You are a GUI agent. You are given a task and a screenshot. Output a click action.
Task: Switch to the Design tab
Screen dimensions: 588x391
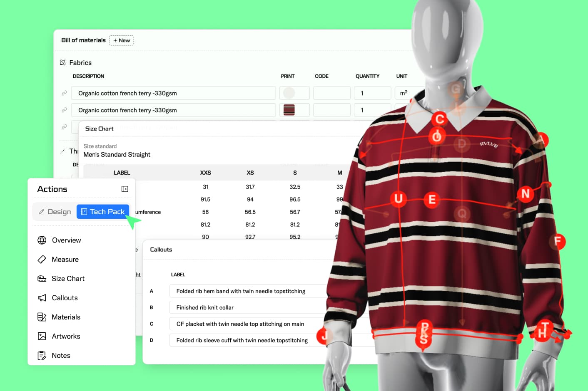click(x=55, y=211)
